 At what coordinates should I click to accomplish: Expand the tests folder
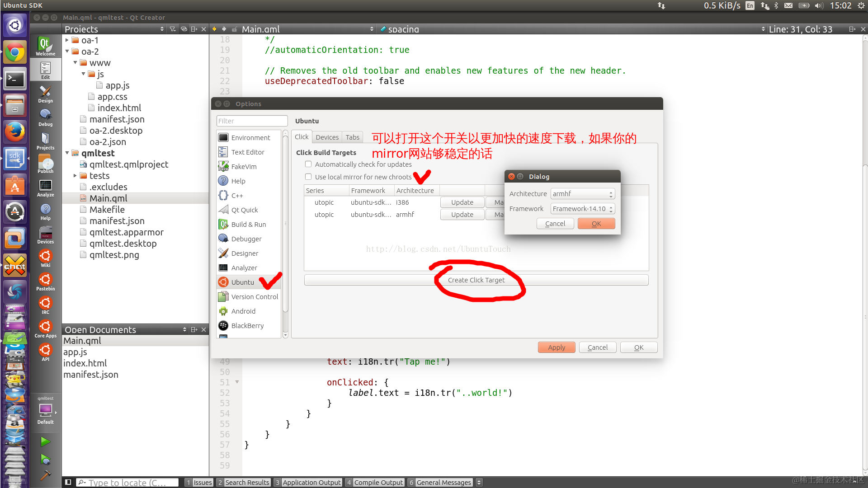pyautogui.click(x=75, y=176)
